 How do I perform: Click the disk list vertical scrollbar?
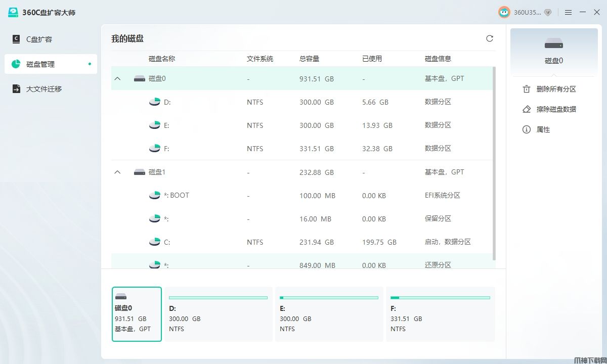(494, 163)
